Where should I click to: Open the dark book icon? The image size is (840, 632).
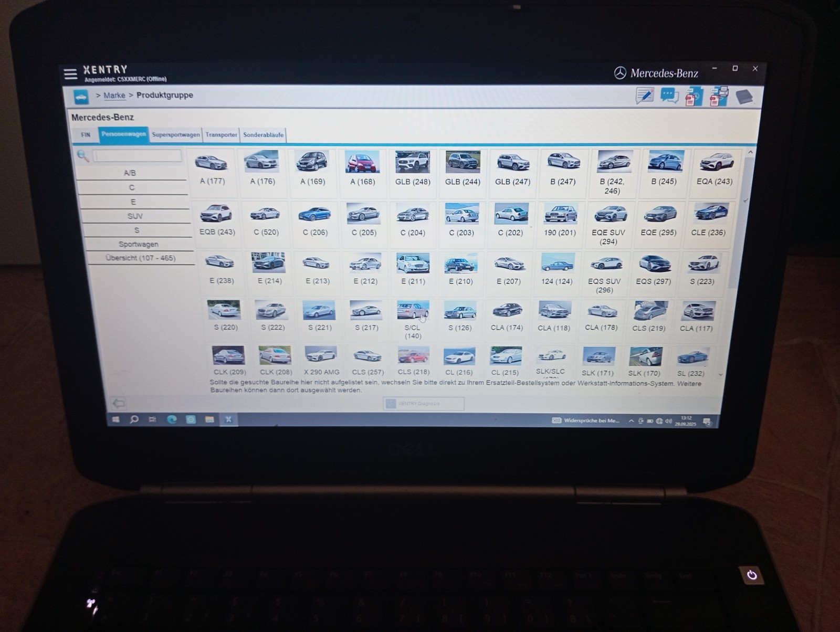pos(744,97)
